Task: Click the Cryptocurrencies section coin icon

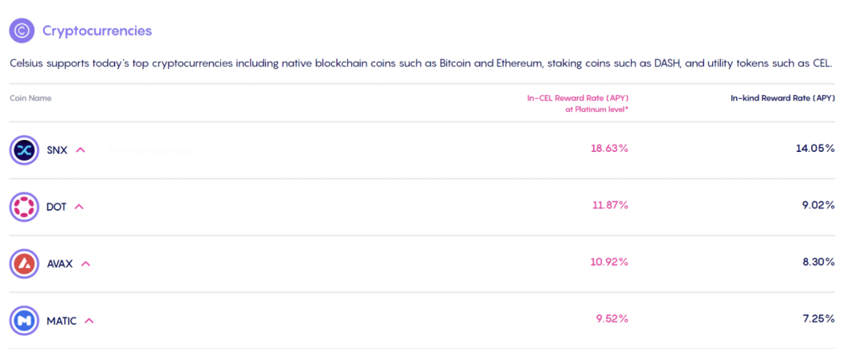Action: [22, 31]
